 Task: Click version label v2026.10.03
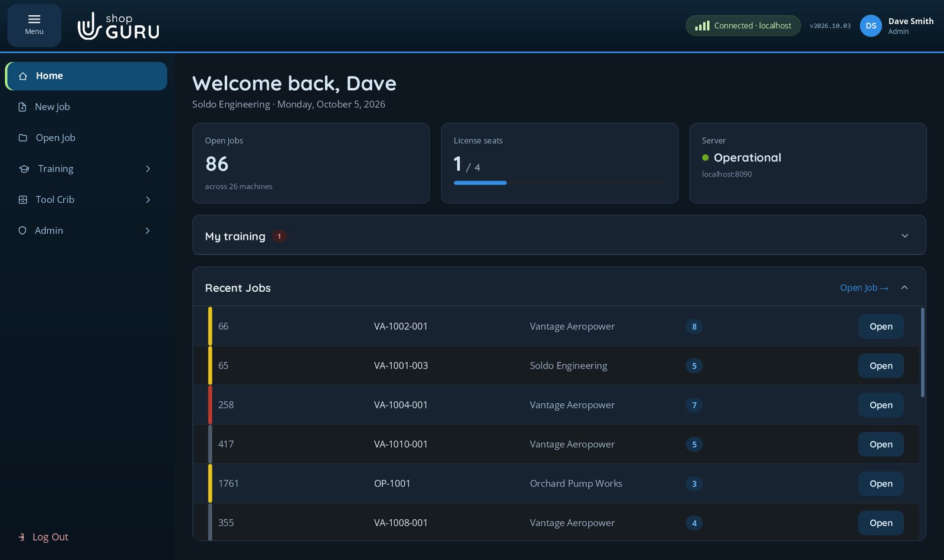point(830,26)
